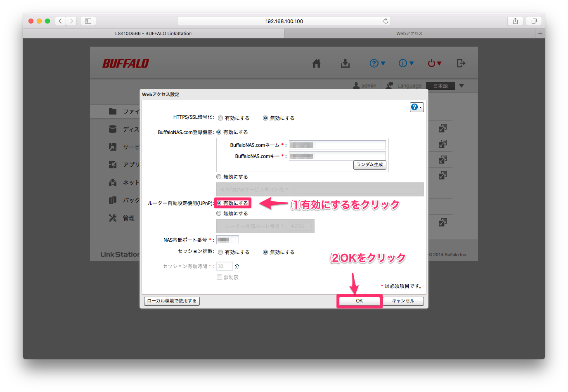Select the 管理 management tools icon
The width and height of the screenshot is (568, 392).
tap(113, 218)
